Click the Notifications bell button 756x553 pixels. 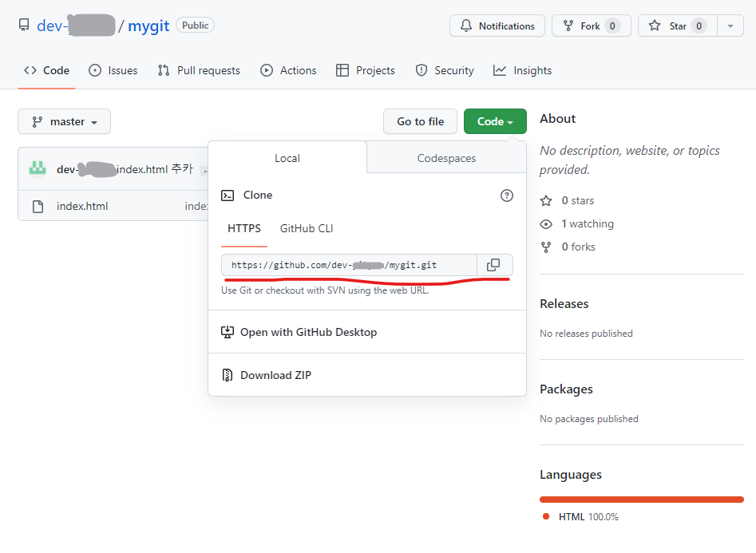(497, 26)
